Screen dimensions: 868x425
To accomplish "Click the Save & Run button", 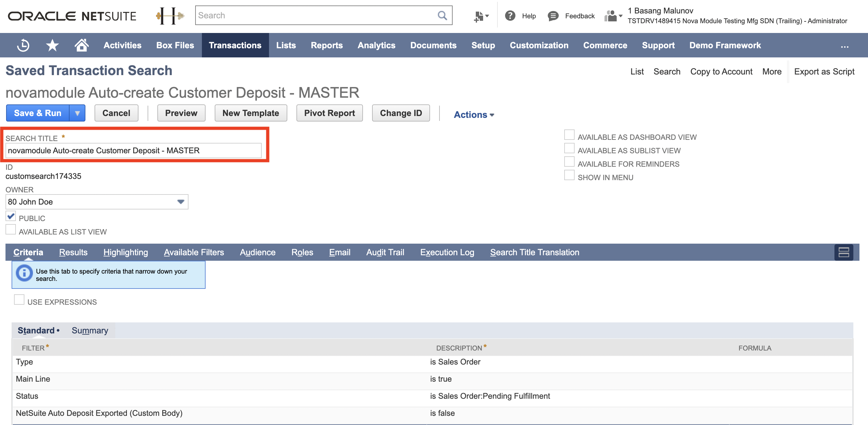I will pyautogui.click(x=38, y=113).
